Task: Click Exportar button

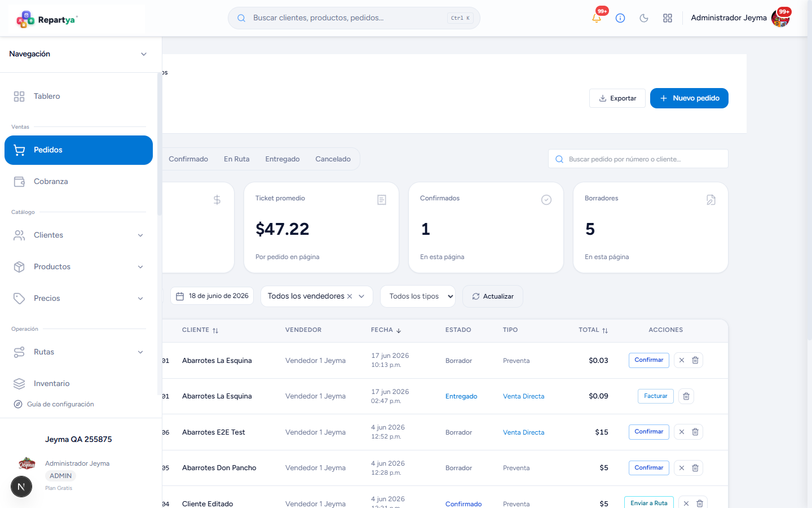Action: [617, 98]
